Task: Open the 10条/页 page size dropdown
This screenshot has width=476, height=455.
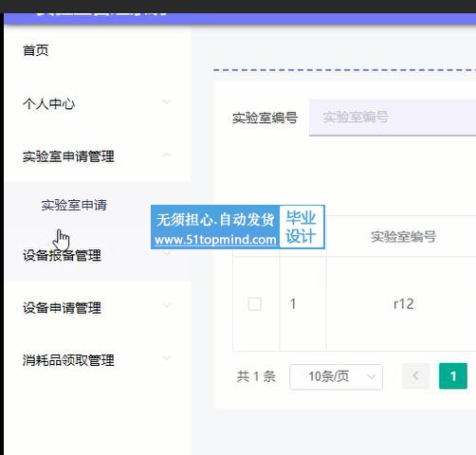Action: [x=336, y=376]
